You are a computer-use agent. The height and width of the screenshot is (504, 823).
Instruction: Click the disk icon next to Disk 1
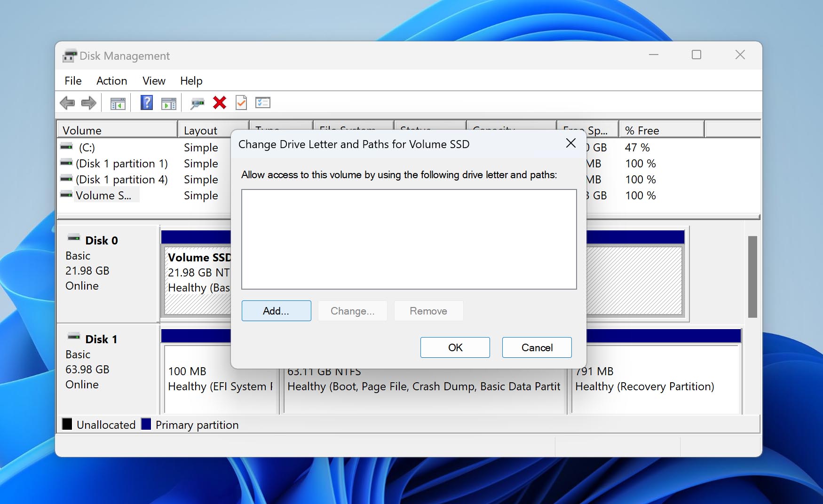pos(74,337)
